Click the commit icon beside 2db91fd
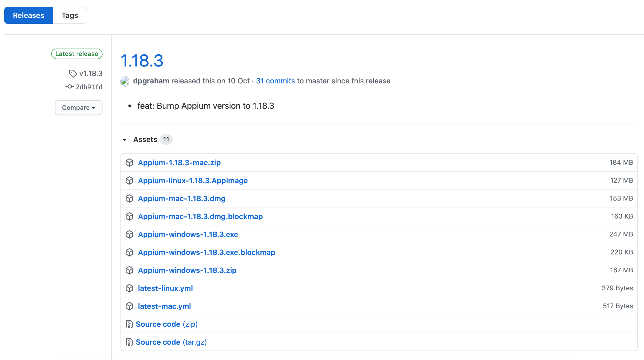This screenshot has width=644, height=360. (69, 87)
